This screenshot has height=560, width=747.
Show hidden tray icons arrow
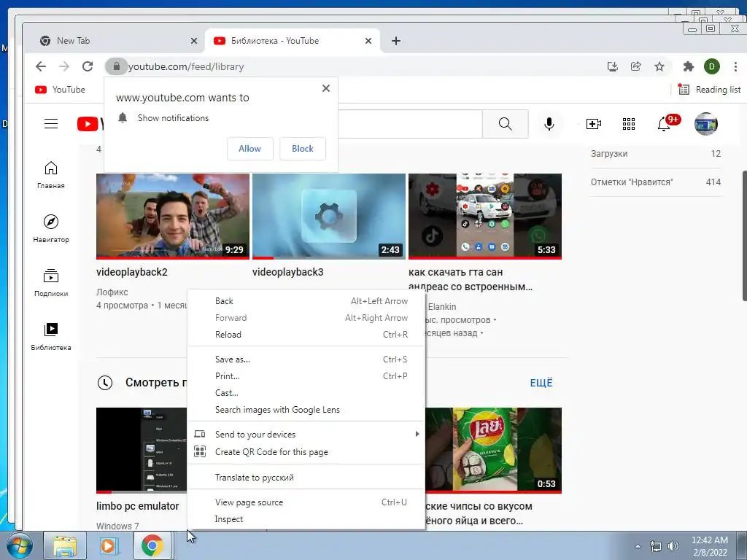[x=638, y=546]
